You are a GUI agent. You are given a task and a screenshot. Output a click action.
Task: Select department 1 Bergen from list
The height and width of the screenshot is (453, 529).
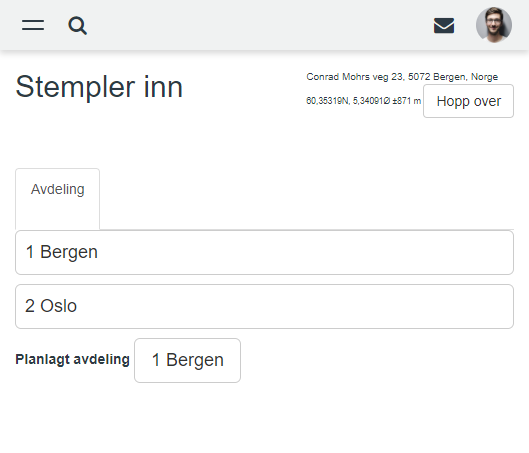[x=264, y=252]
